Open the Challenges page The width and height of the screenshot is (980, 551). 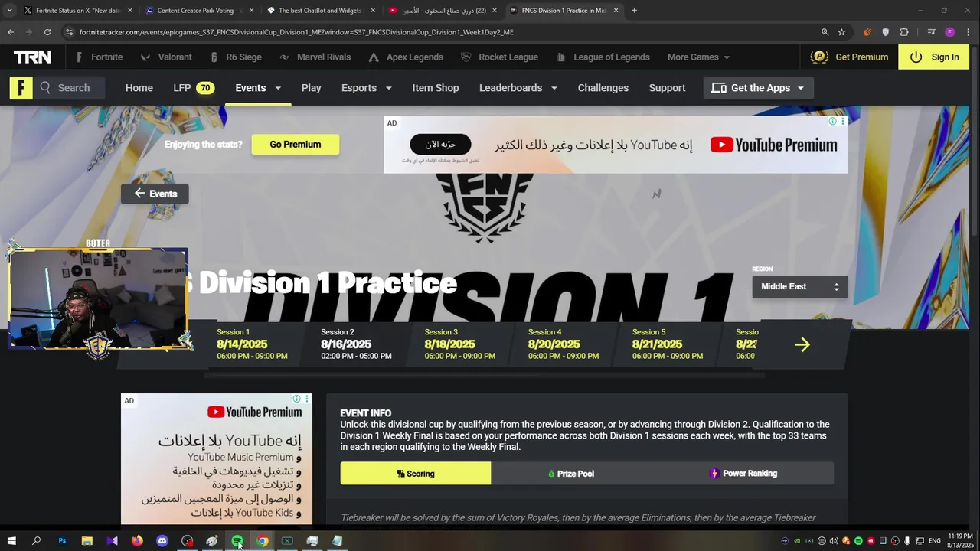603,88
